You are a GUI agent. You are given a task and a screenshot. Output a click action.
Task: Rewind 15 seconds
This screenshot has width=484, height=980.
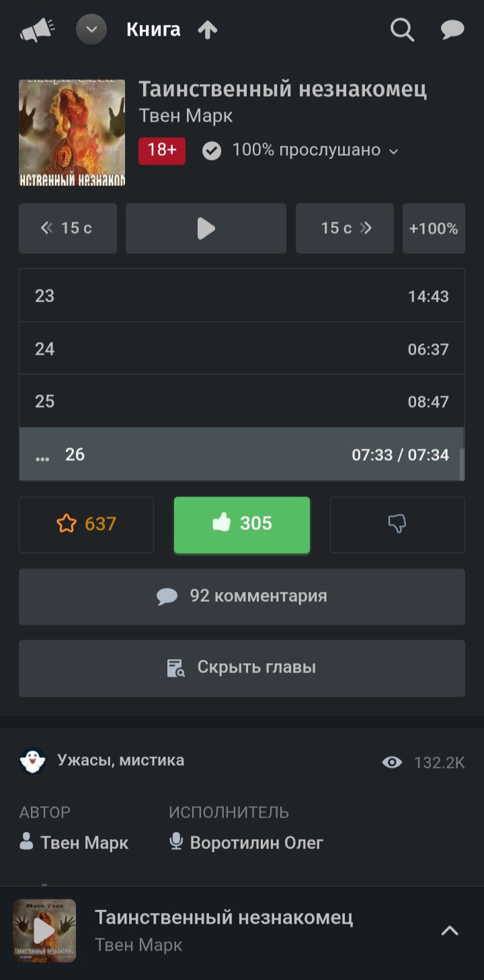coord(68,228)
